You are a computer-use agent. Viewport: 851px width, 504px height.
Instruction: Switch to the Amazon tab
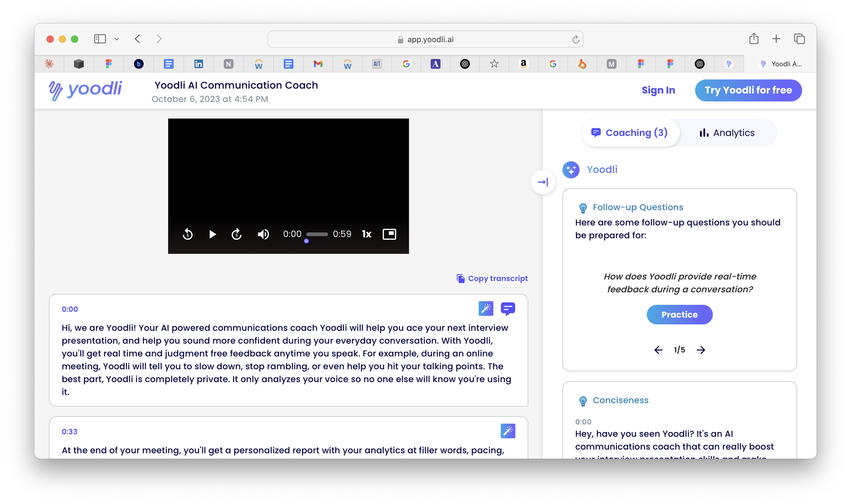tap(523, 64)
